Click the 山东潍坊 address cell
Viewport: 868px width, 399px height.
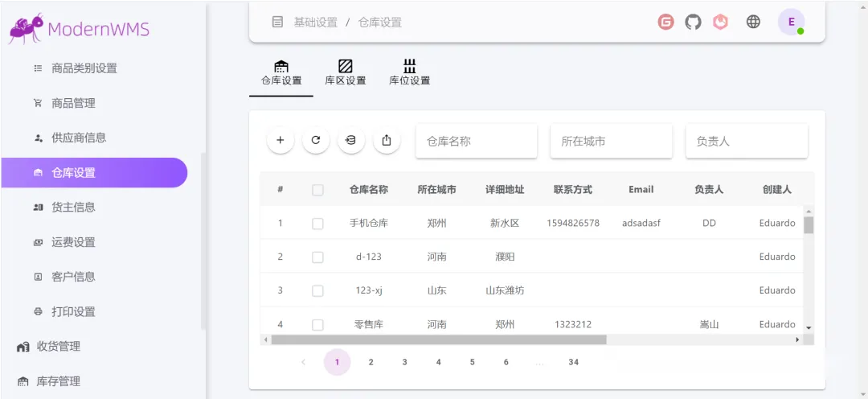505,290
